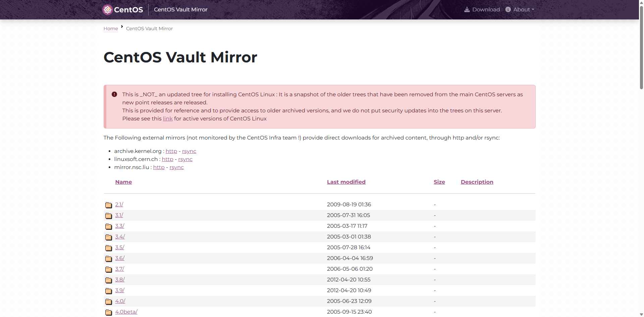Click the folder icon for 2.1/
644x317 pixels.
coord(109,205)
